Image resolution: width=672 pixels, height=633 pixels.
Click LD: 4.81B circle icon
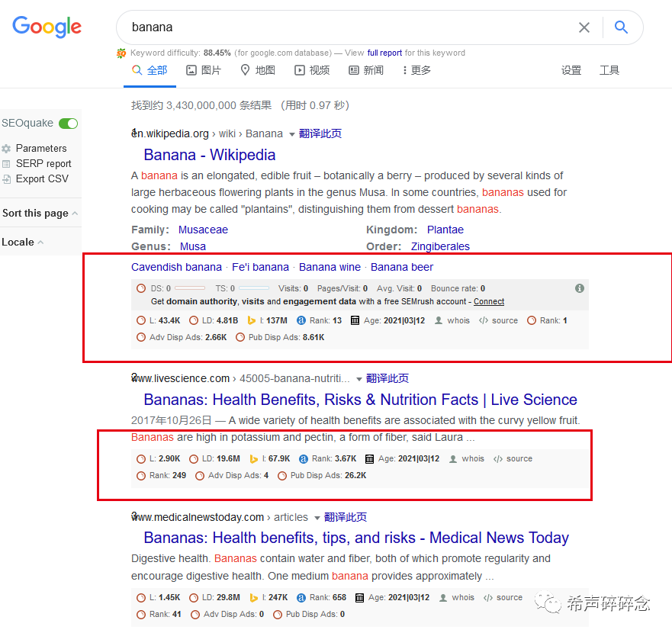(x=194, y=320)
